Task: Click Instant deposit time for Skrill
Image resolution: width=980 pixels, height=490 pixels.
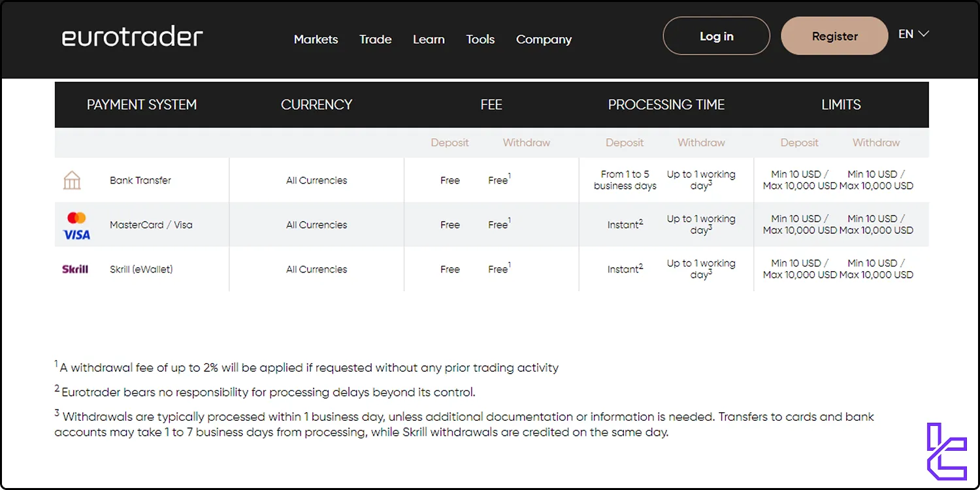Action: click(625, 269)
